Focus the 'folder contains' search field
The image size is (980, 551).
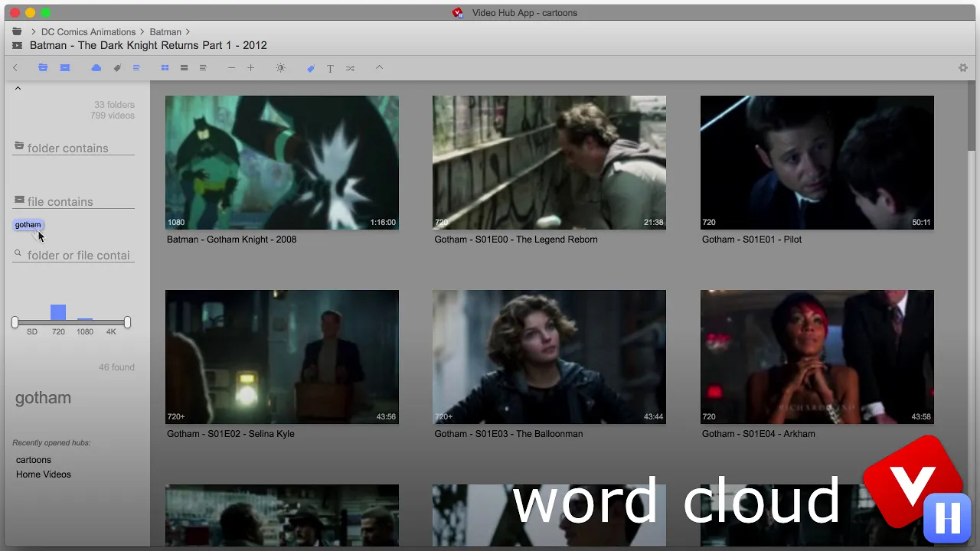73,148
